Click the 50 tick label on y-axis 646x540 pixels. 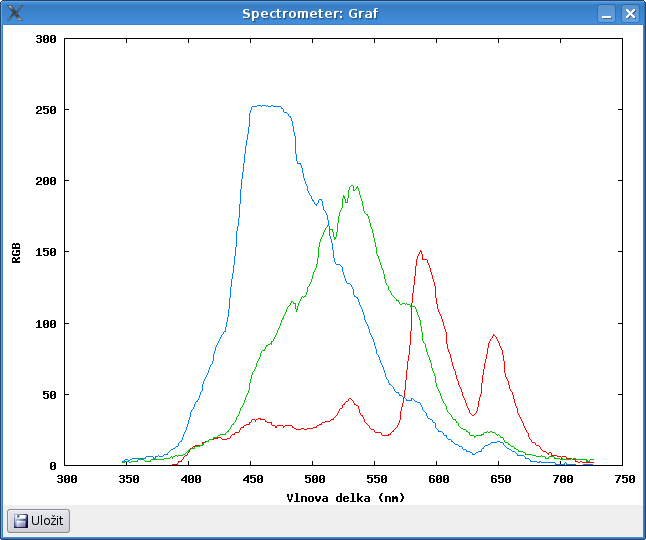pyautogui.click(x=49, y=395)
